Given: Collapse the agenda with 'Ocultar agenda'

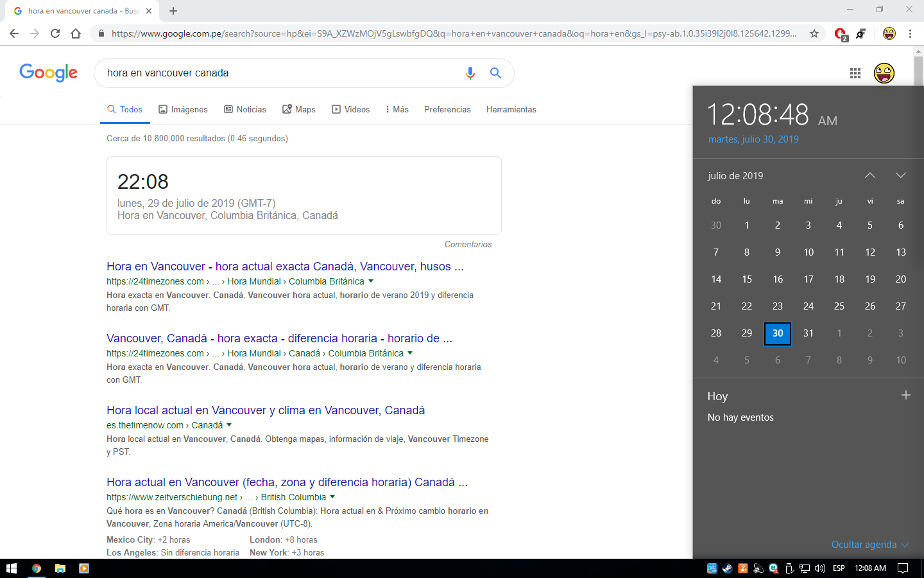Looking at the screenshot, I should click(x=870, y=545).
